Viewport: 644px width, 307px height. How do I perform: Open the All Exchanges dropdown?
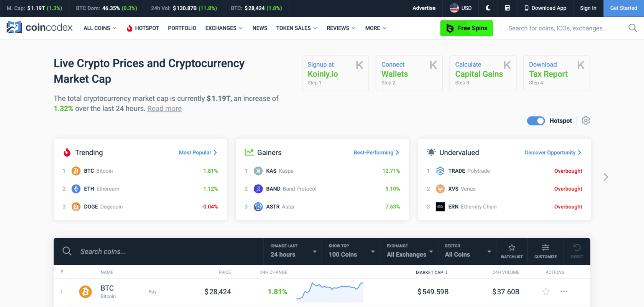click(x=409, y=251)
